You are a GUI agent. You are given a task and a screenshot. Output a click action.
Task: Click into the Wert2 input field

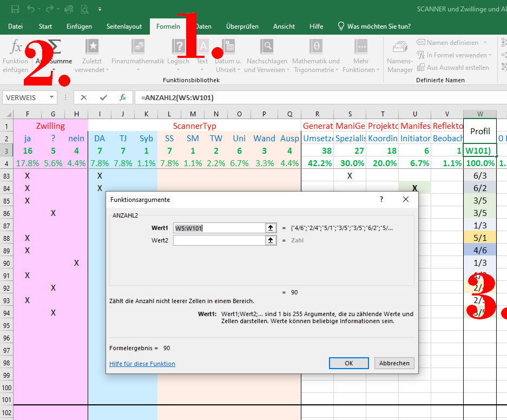[x=219, y=240]
